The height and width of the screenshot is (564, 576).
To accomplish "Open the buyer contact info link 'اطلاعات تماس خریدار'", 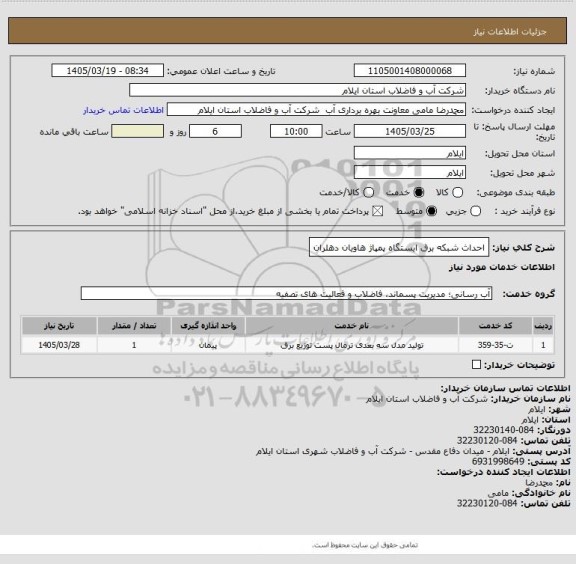I will 123,110.
